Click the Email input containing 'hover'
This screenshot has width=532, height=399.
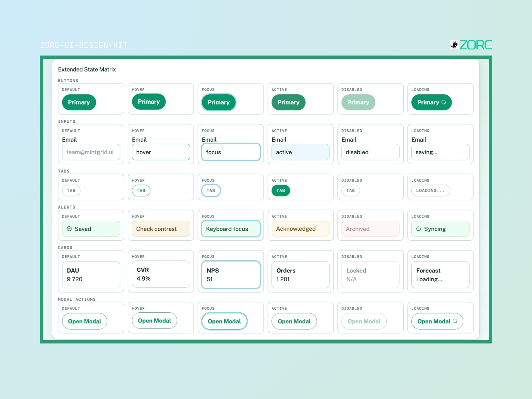(x=161, y=152)
